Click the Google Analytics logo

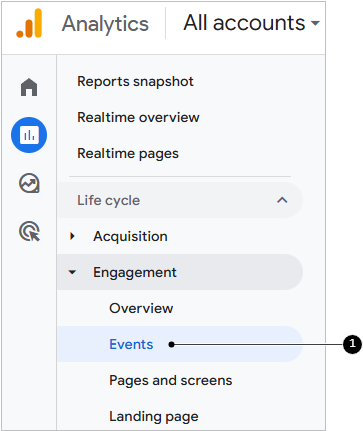[29, 23]
